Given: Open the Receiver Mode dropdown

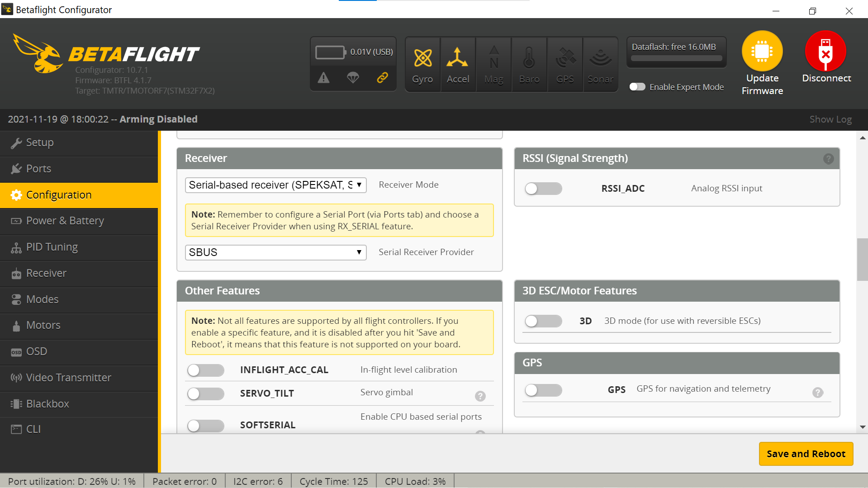Looking at the screenshot, I should [x=275, y=185].
